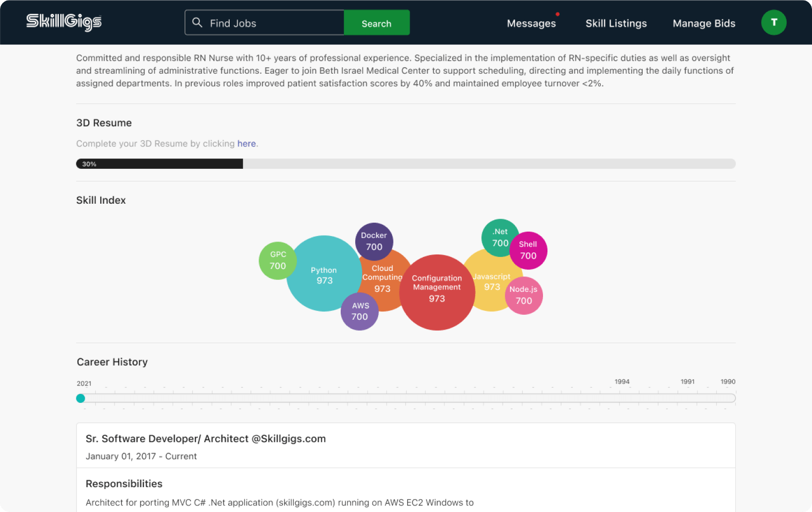The width and height of the screenshot is (812, 512).
Task: Click the SkillGigs logo
Action: (64, 22)
